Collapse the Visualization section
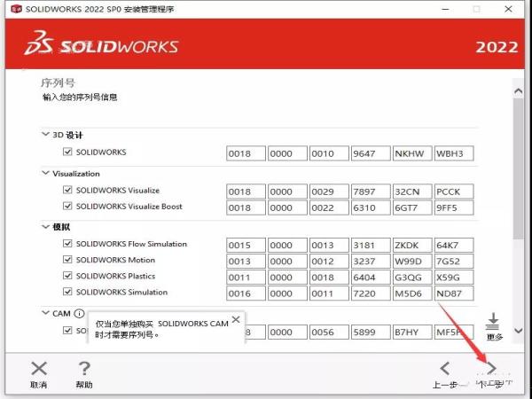Viewport: 532px width, 399px height. click(46, 174)
